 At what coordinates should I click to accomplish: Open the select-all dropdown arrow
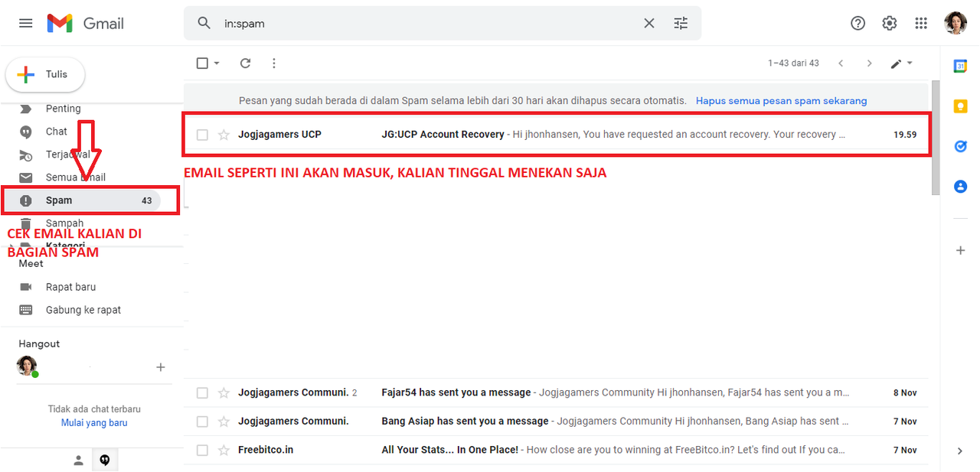pyautogui.click(x=217, y=63)
